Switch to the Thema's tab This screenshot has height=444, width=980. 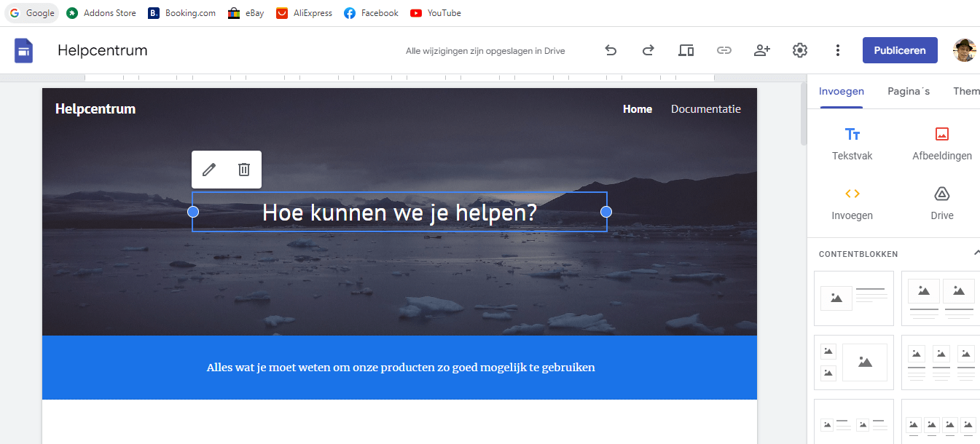(x=967, y=92)
